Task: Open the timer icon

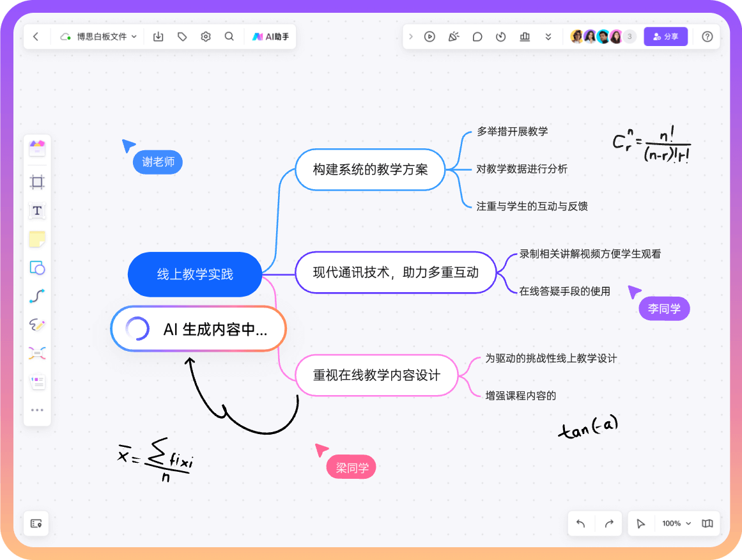Action: point(500,36)
